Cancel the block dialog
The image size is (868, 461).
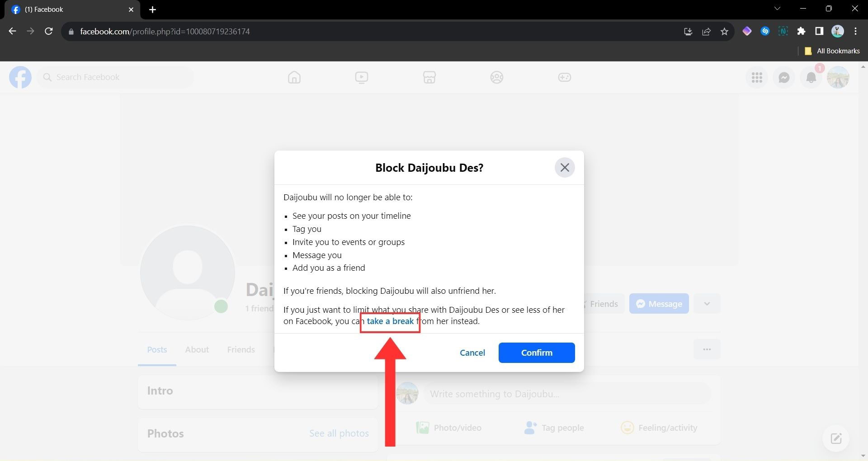tap(472, 353)
